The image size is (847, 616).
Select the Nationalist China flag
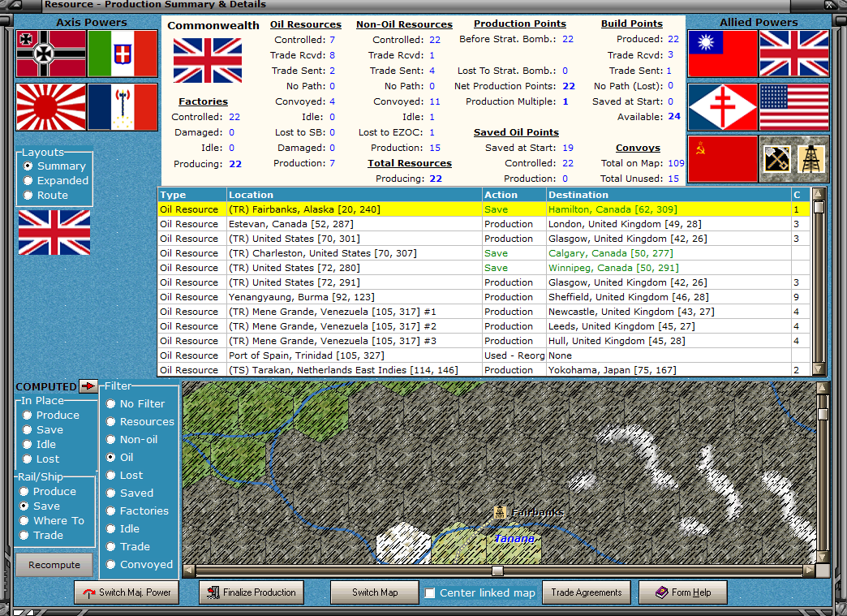pyautogui.click(x=723, y=54)
